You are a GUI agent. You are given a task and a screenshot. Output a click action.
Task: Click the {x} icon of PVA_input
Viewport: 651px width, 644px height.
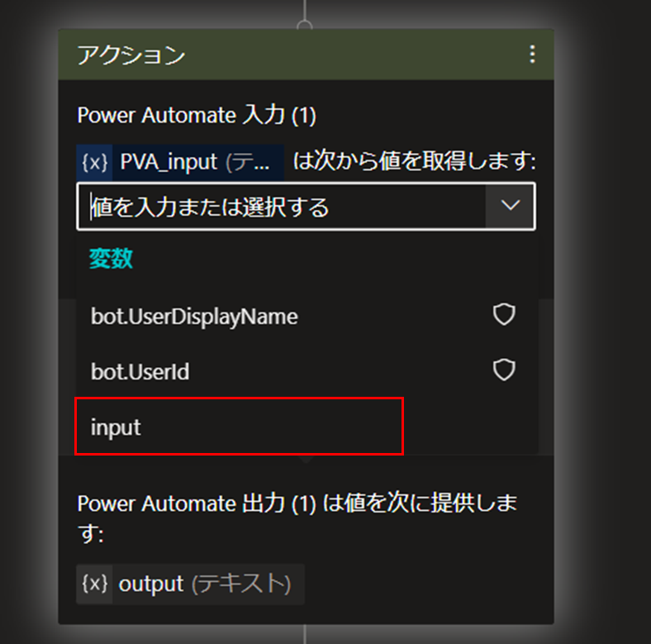pyautogui.click(x=95, y=162)
